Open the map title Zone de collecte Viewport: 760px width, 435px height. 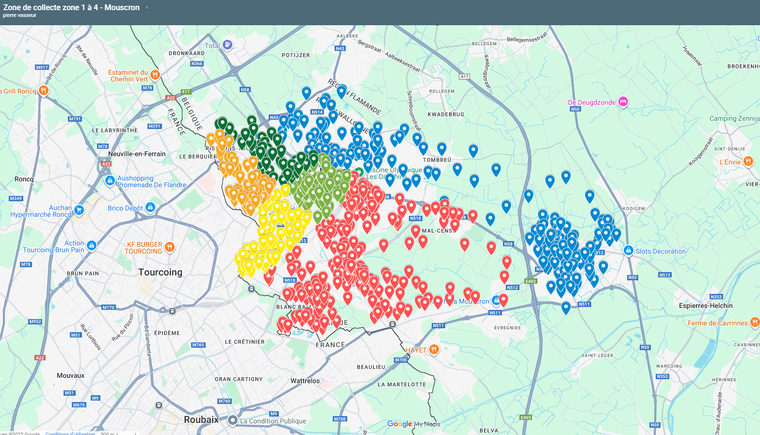(x=71, y=7)
